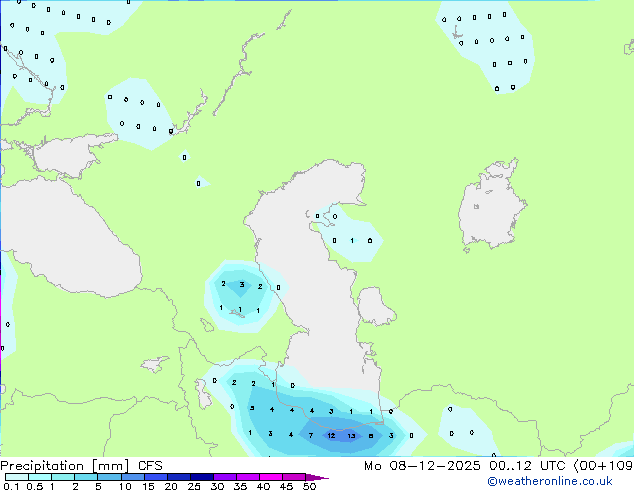Click legend scale label '0.5'
Screen dimensions: 634x490
(35, 486)
